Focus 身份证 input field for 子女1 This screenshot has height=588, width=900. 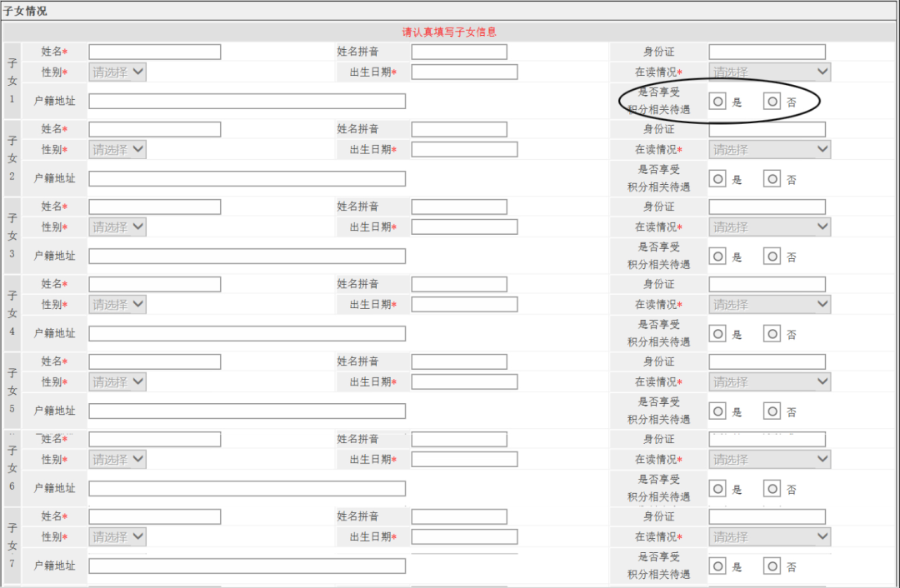pyautogui.click(x=767, y=52)
